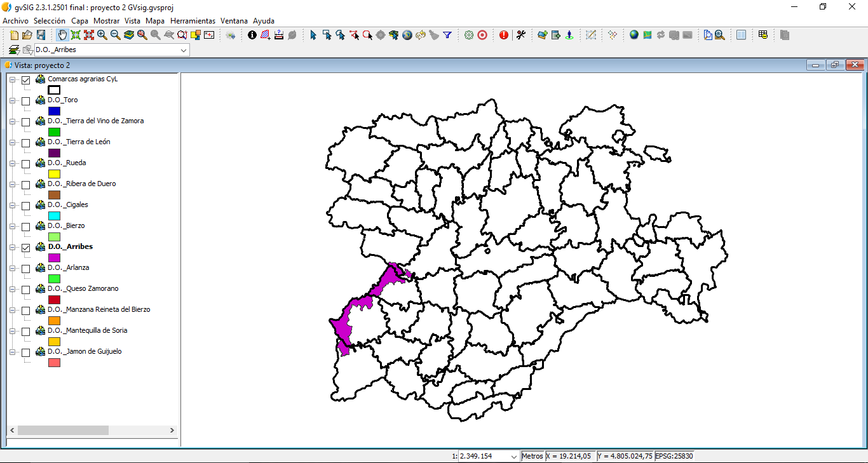Open the Mostrar menu
The width and height of the screenshot is (868, 463).
pyautogui.click(x=106, y=21)
